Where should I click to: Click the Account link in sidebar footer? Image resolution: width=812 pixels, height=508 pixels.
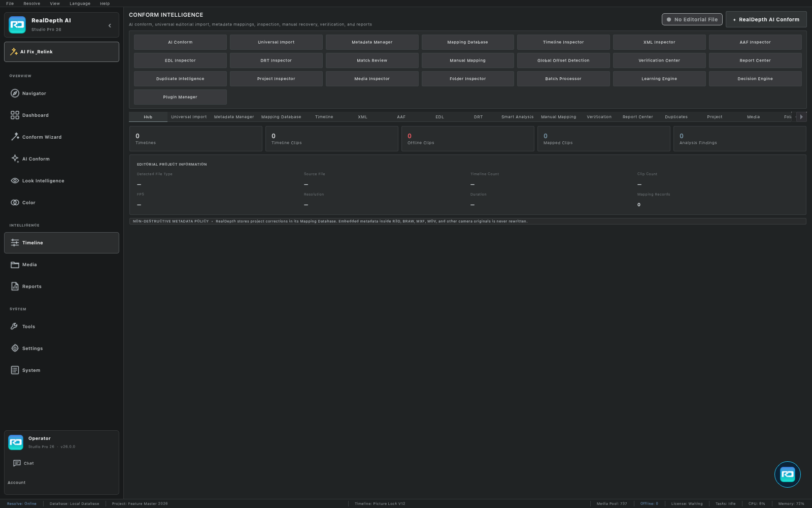click(17, 483)
